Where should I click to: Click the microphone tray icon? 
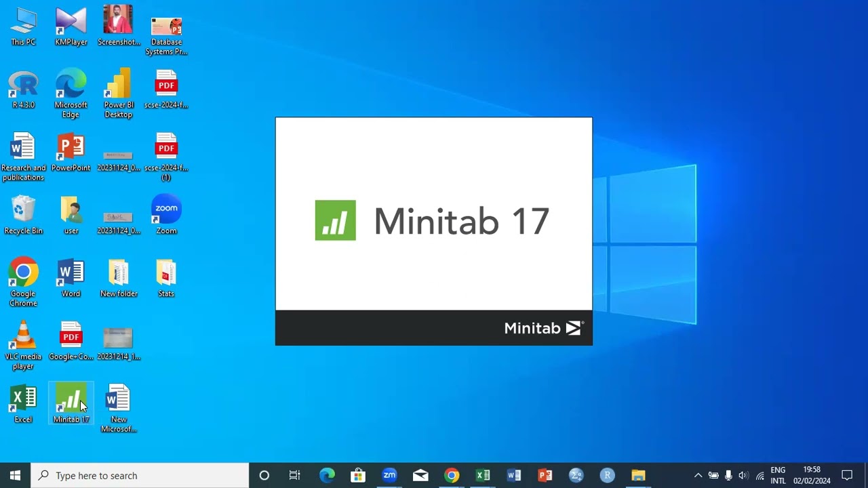pyautogui.click(x=728, y=475)
